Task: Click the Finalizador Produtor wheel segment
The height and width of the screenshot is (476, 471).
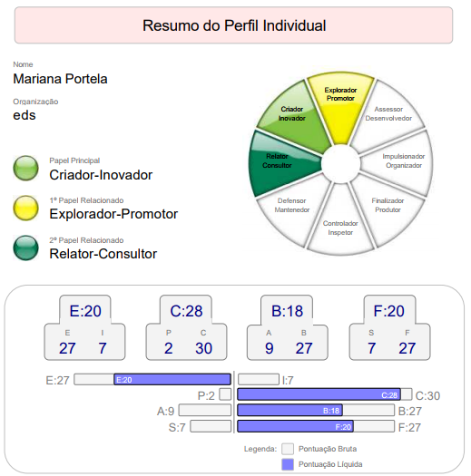Action: [x=388, y=208]
